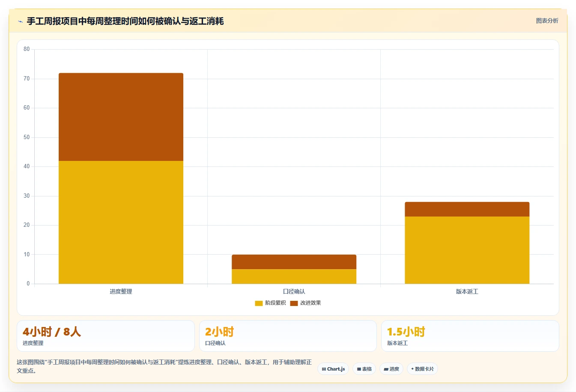
Task: Click the brown 版本返工 bar segment
Action: [x=467, y=209]
